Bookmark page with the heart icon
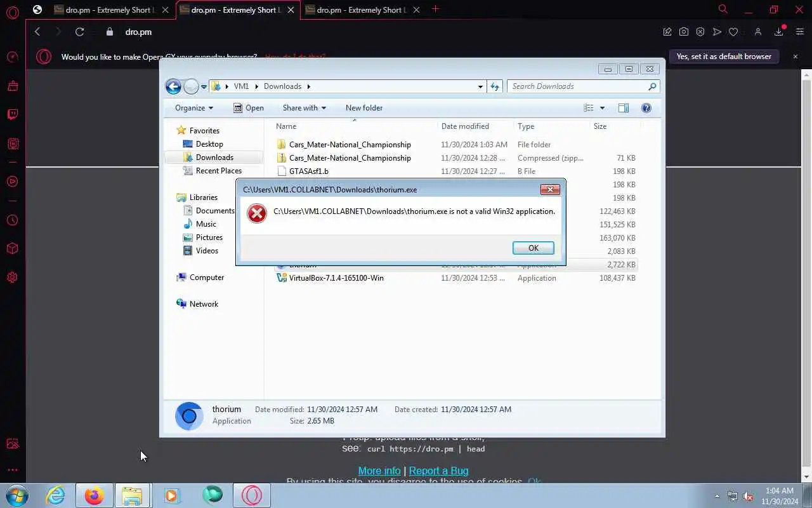812x508 pixels. (x=733, y=32)
